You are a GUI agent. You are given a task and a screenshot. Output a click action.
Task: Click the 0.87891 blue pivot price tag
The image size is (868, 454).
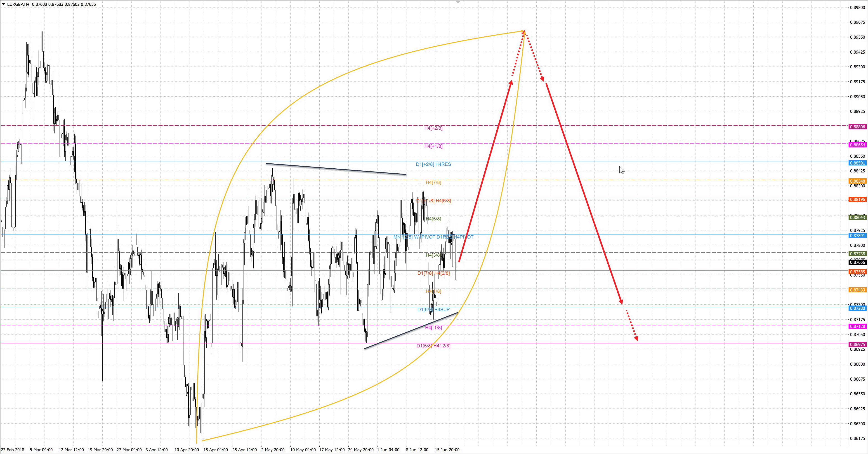click(x=857, y=236)
